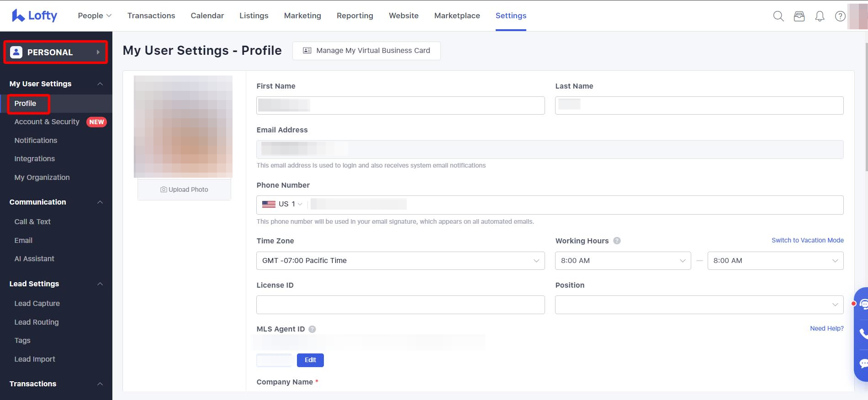Collapse the My User Settings section

click(100, 84)
